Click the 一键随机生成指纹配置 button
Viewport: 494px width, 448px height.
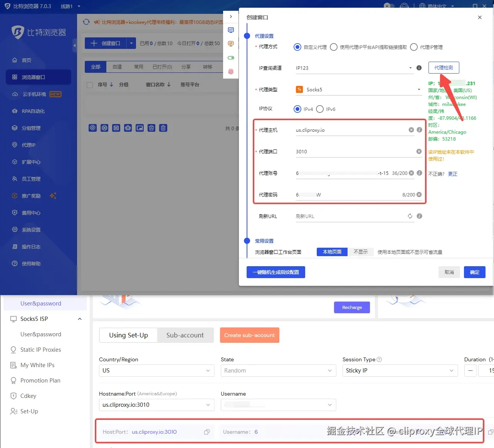coord(276,272)
